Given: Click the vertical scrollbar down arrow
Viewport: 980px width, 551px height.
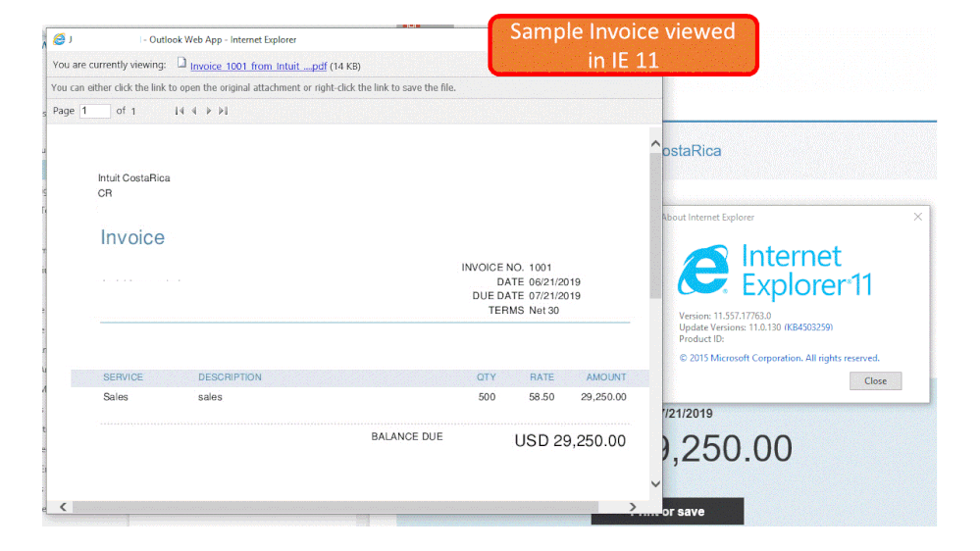Looking at the screenshot, I should [655, 483].
